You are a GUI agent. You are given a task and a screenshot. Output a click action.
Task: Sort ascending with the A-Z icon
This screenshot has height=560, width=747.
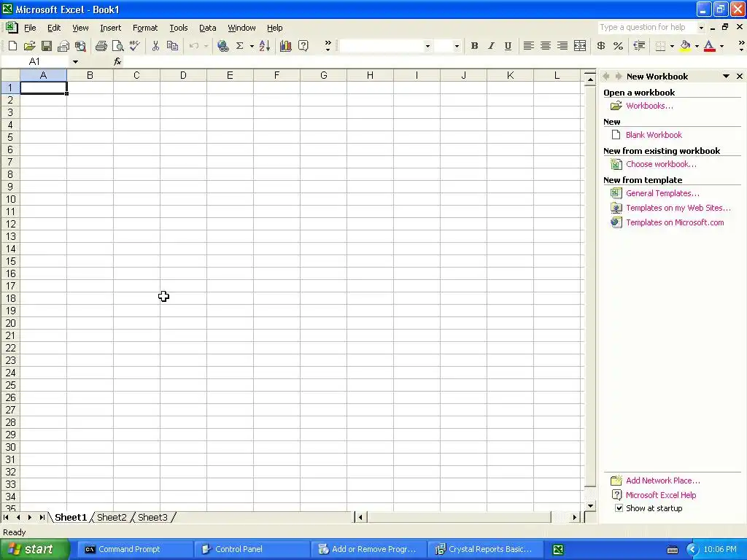point(265,46)
